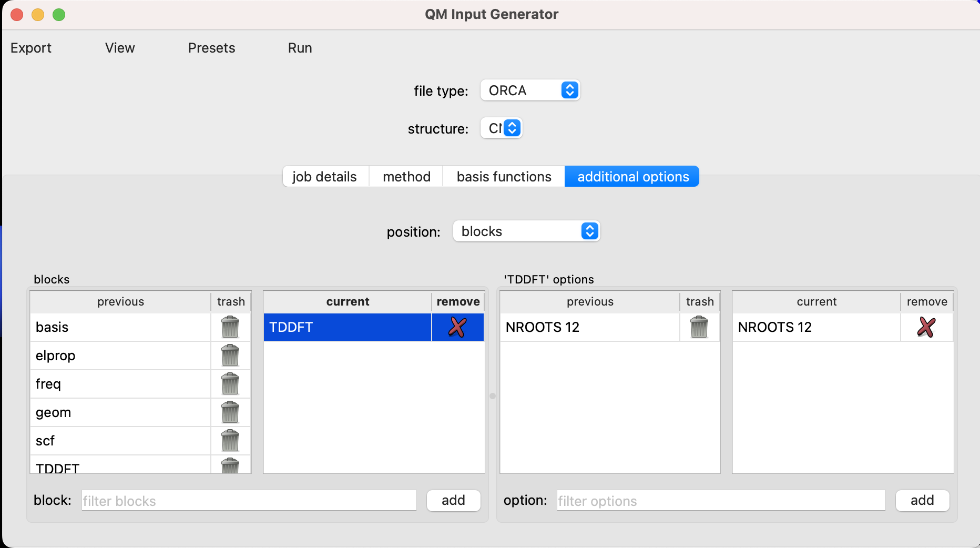Trash the 'basis' previous block

230,327
